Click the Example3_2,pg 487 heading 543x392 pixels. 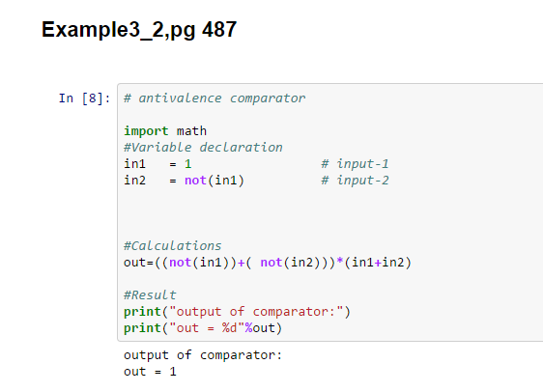[x=139, y=30]
